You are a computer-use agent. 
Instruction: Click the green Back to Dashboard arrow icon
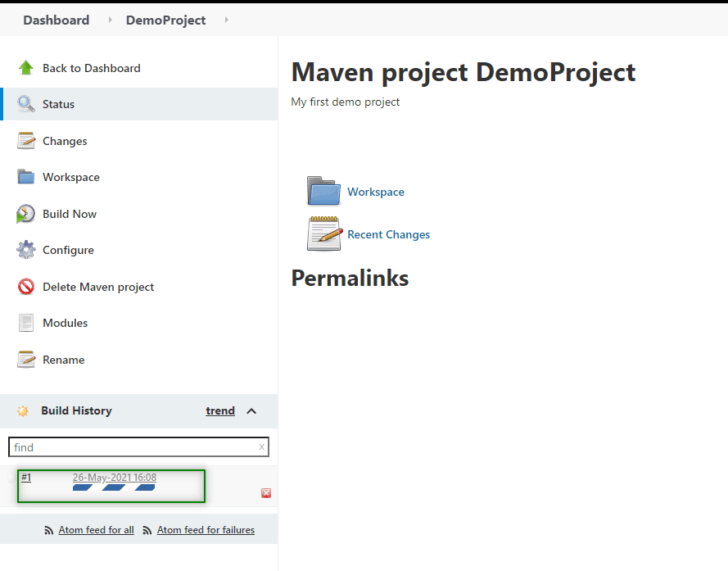pyautogui.click(x=25, y=68)
